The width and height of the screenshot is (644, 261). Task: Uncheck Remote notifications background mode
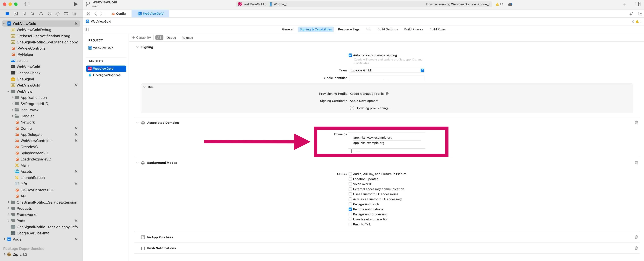[x=350, y=209]
